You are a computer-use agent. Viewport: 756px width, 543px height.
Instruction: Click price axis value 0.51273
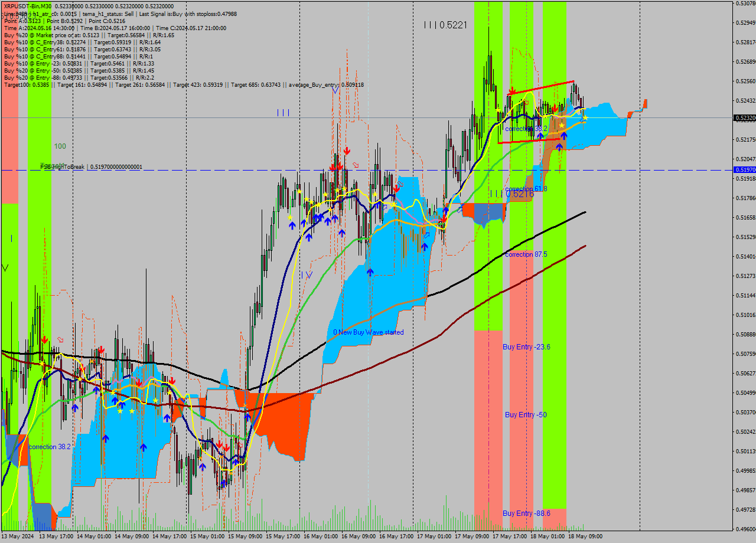click(747, 276)
